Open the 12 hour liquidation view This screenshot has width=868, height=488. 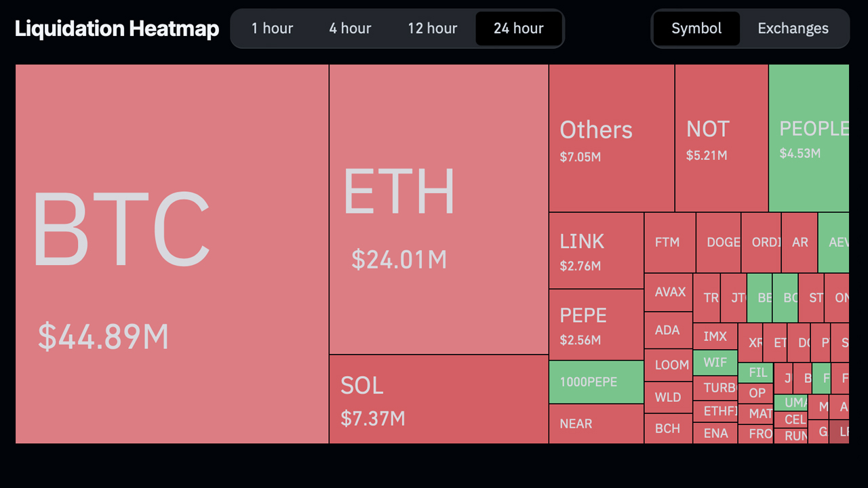pos(432,28)
